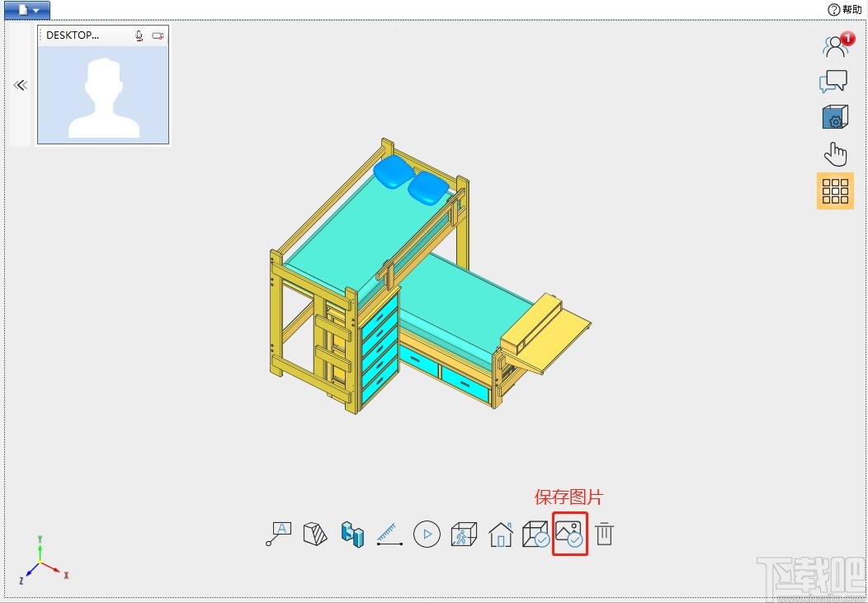Select the hand pointer control icon
Screen dimensions: 868x603
pos(835,154)
